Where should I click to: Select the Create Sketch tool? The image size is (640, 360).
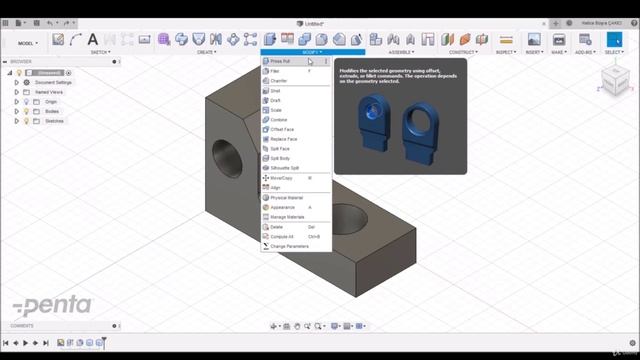tap(58, 39)
